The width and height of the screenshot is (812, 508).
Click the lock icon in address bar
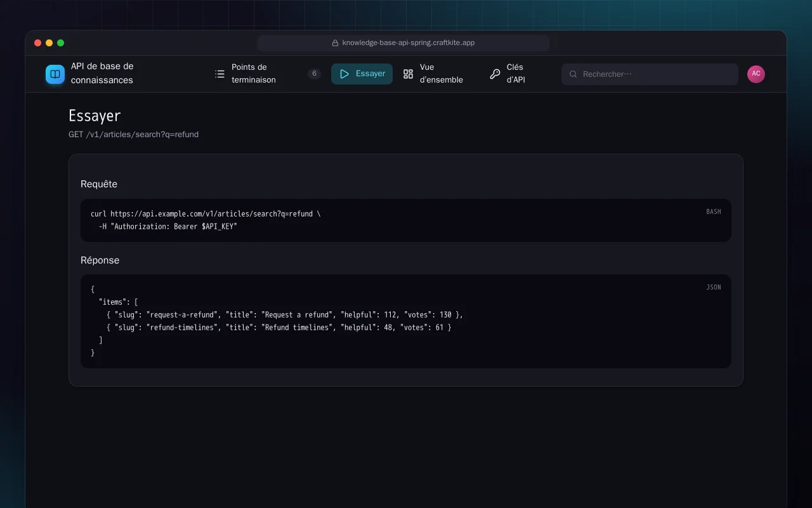pos(335,43)
